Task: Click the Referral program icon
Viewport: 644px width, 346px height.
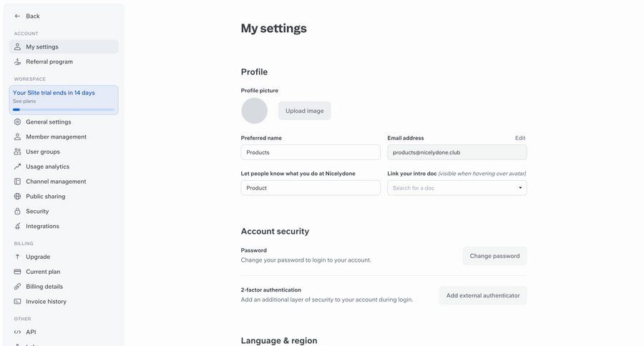Action: 18,61
